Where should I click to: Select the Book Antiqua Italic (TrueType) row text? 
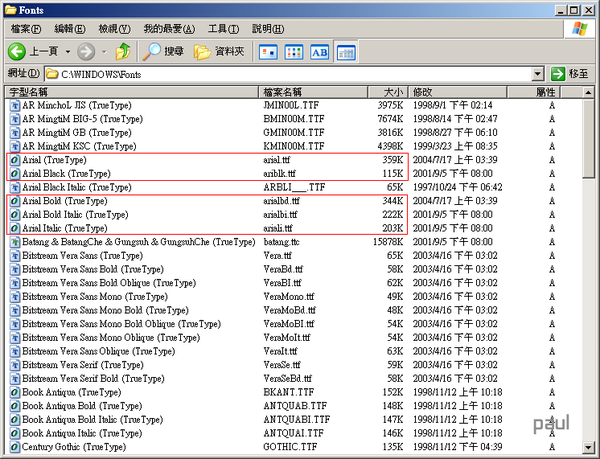click(x=82, y=433)
